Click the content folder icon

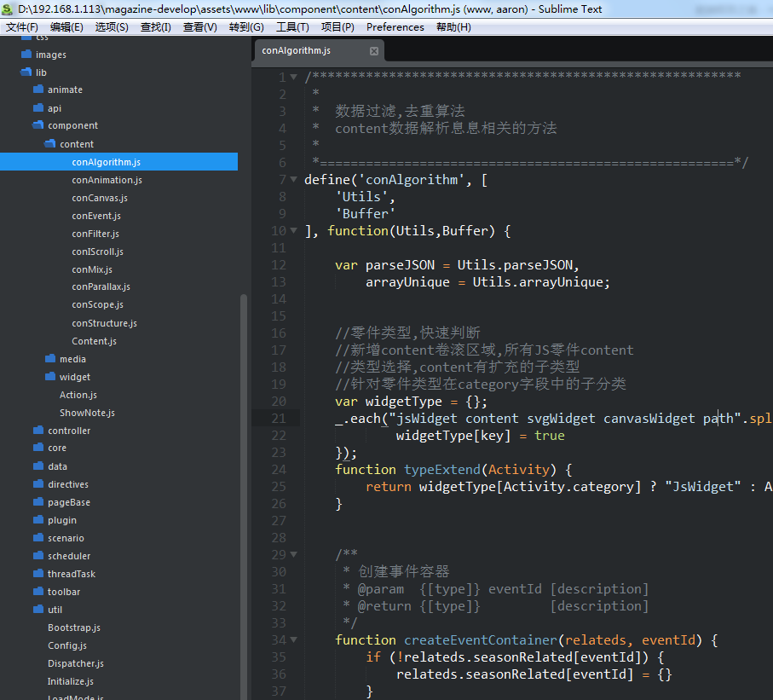[x=50, y=143]
